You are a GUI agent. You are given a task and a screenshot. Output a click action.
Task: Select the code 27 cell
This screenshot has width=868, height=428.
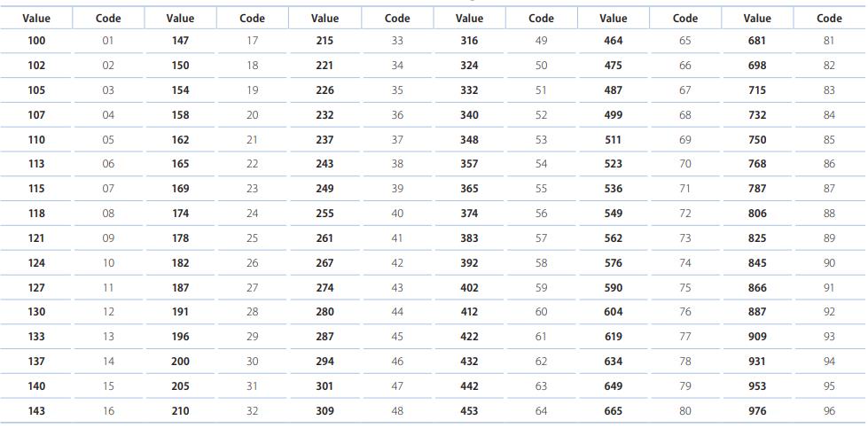[252, 288]
